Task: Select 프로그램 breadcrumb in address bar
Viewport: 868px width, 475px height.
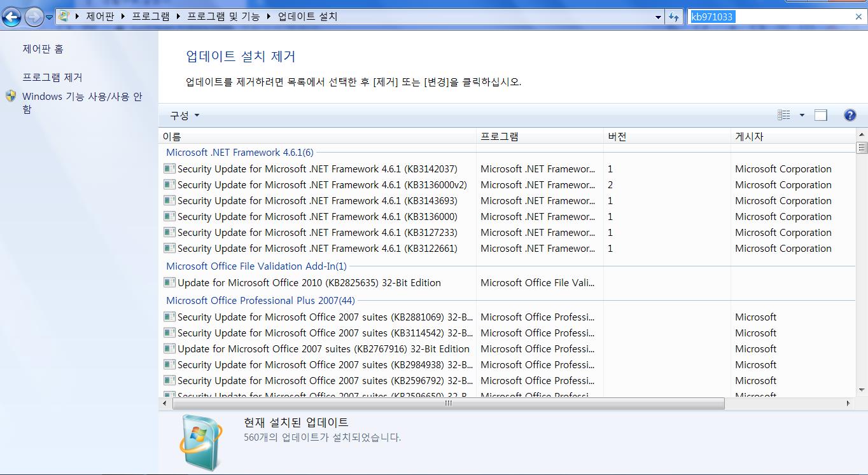Action: pyautogui.click(x=151, y=17)
